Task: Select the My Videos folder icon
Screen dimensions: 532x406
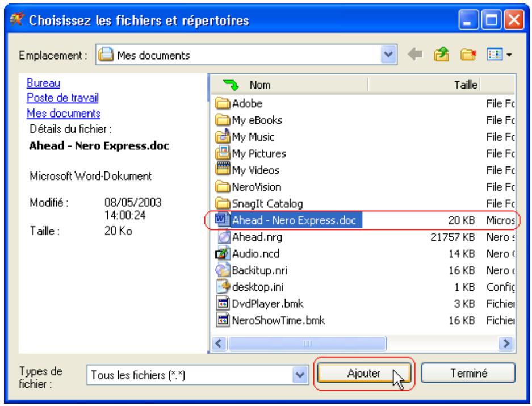Action: pyautogui.click(x=223, y=169)
